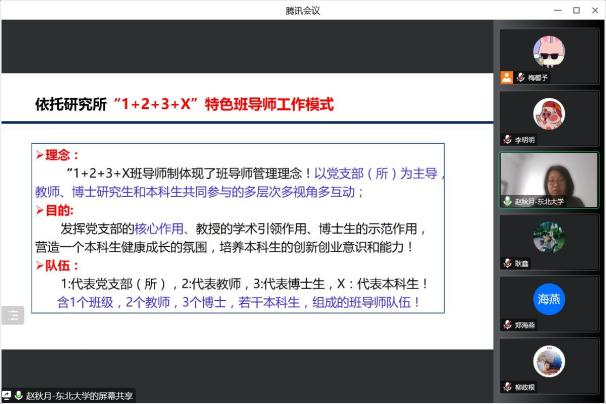The width and height of the screenshot is (606, 404).
Task: Click the screen share icon in bottom label
Action: (7, 396)
